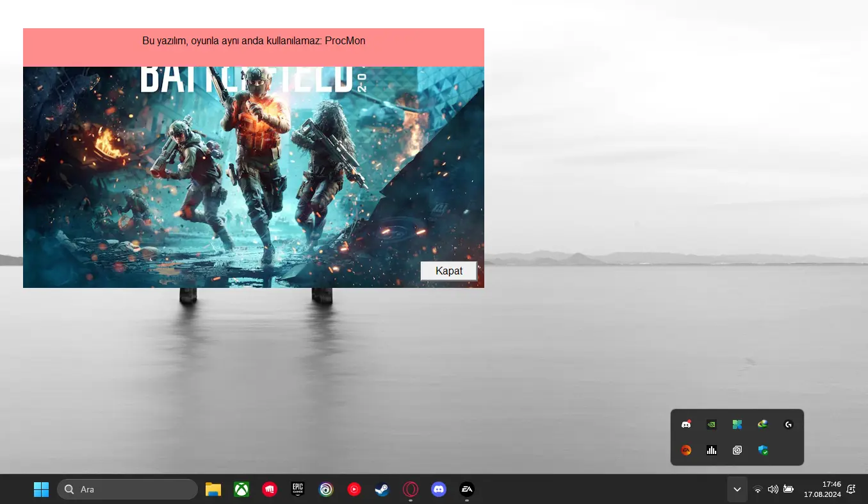Open Windows Security shield tray icon
Image resolution: width=868 pixels, height=504 pixels.
pyautogui.click(x=763, y=450)
